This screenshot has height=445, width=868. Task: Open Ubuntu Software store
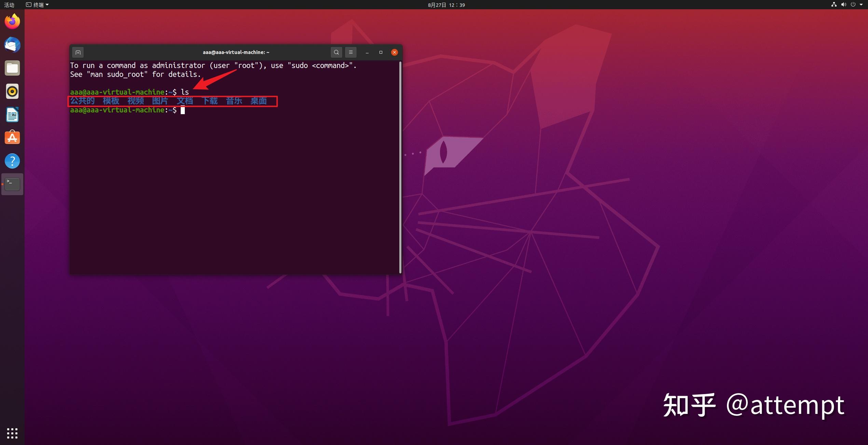click(12, 138)
